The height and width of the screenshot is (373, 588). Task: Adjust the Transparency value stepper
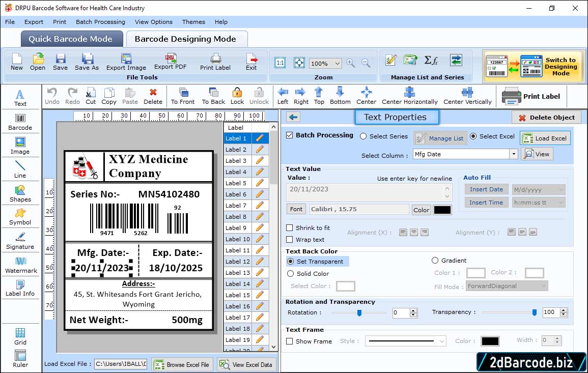pos(563,312)
